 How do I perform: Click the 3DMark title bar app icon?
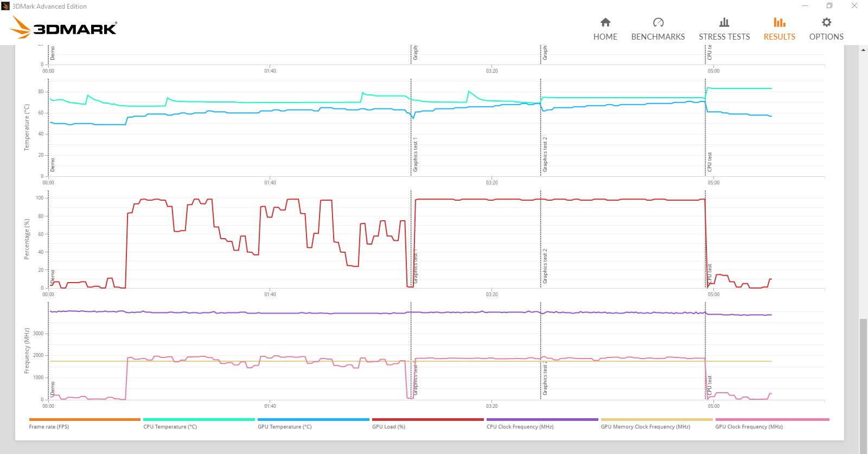coord(5,6)
